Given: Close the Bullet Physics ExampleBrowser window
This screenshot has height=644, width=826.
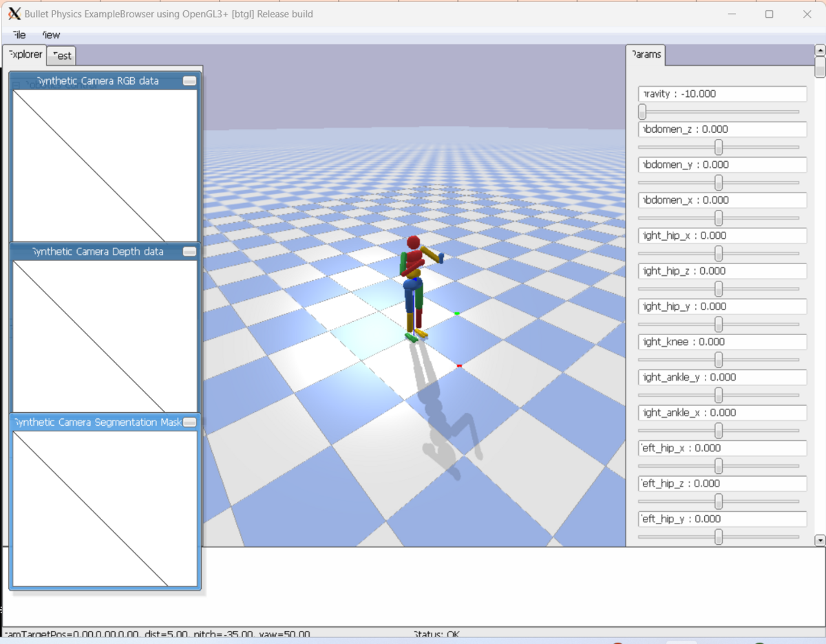Looking at the screenshot, I should pyautogui.click(x=807, y=14).
